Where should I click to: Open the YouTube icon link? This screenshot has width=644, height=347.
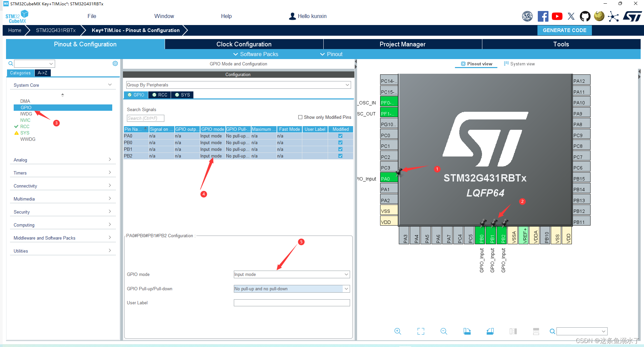point(557,16)
